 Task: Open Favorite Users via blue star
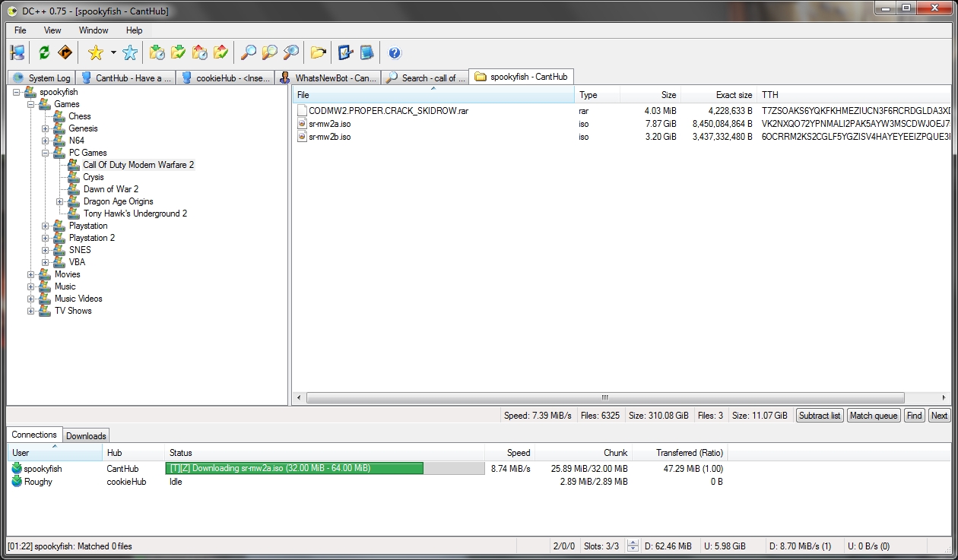coord(130,52)
